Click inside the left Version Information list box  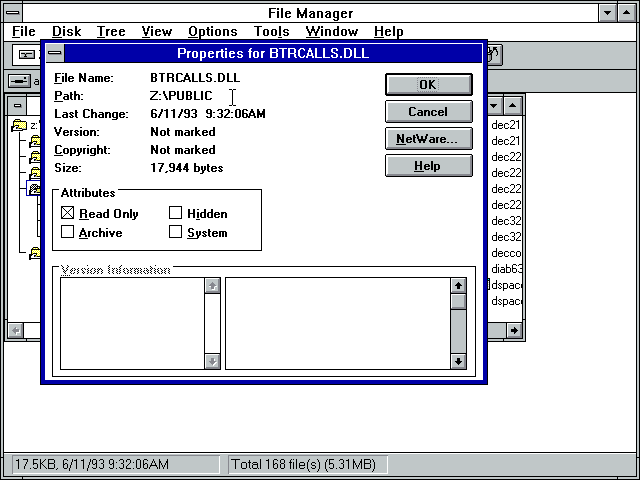click(132, 323)
